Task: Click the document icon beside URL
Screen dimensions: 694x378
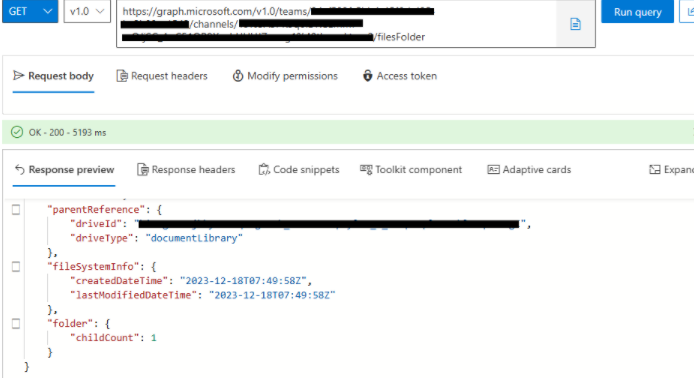Action: point(575,24)
